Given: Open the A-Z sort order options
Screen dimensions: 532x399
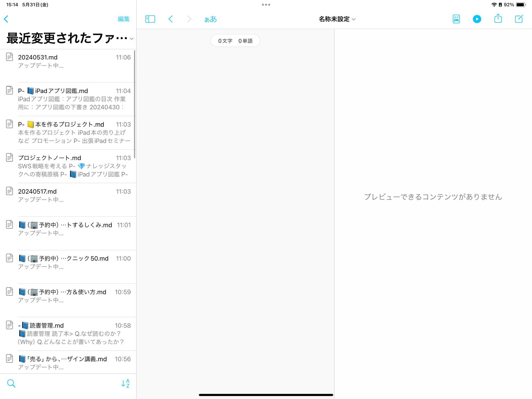Looking at the screenshot, I should click(125, 383).
